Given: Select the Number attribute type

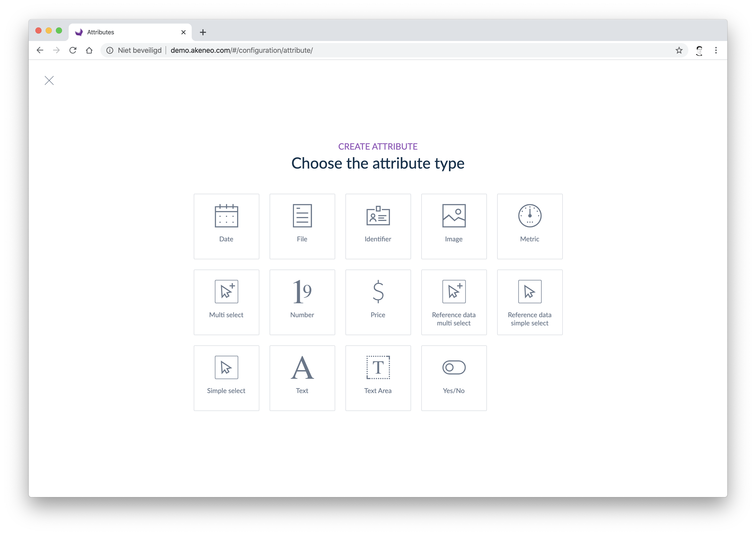Looking at the screenshot, I should tap(302, 301).
